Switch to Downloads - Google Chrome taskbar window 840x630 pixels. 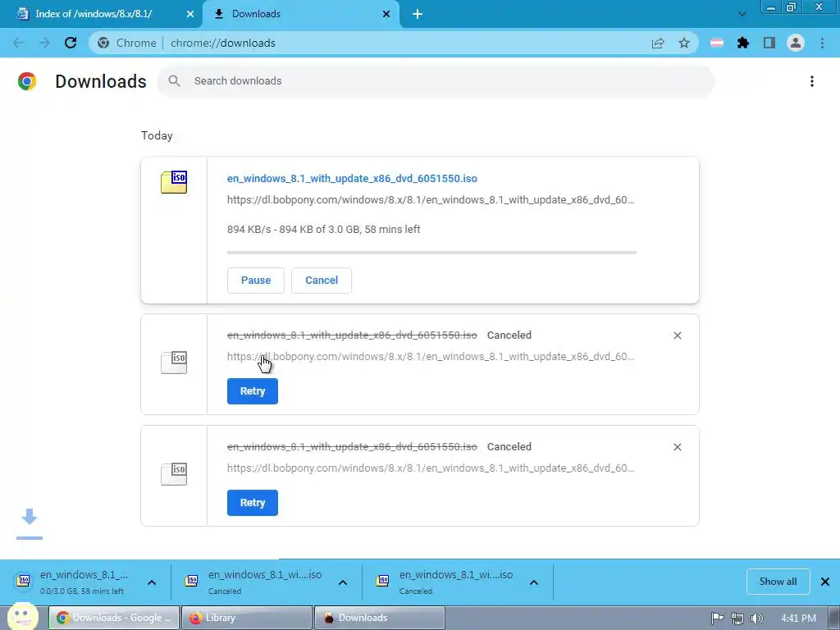114,618
